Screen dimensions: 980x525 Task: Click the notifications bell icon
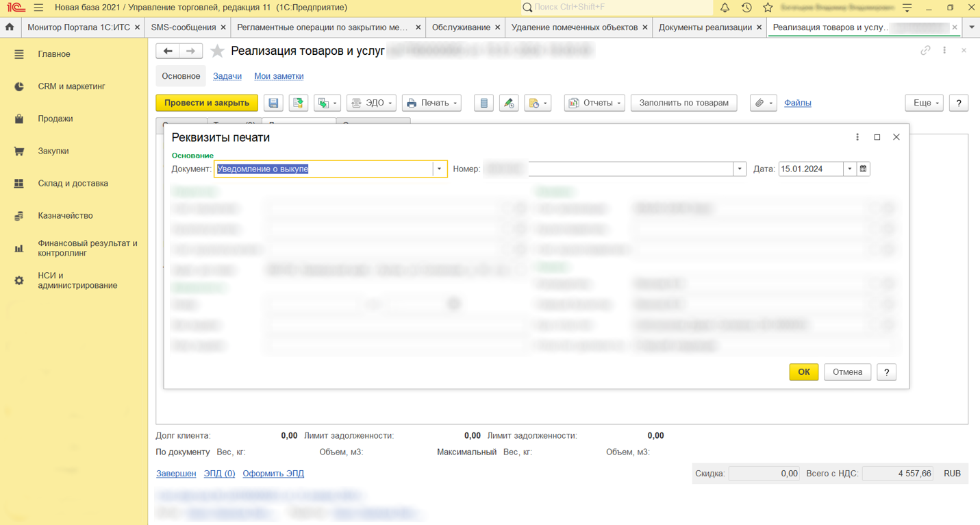(725, 8)
